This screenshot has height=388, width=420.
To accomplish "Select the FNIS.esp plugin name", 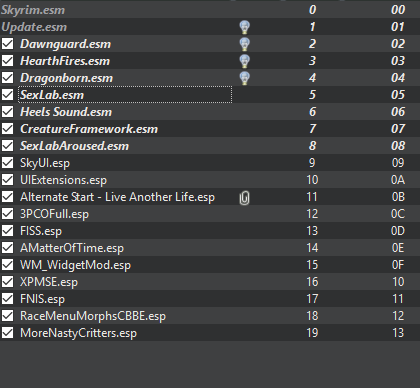I will click(x=42, y=299).
